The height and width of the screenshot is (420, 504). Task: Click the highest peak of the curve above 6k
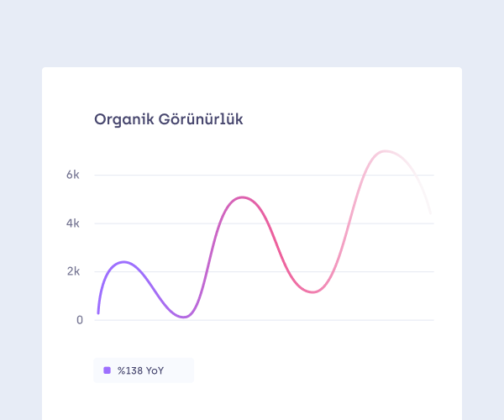pyautogui.click(x=386, y=151)
